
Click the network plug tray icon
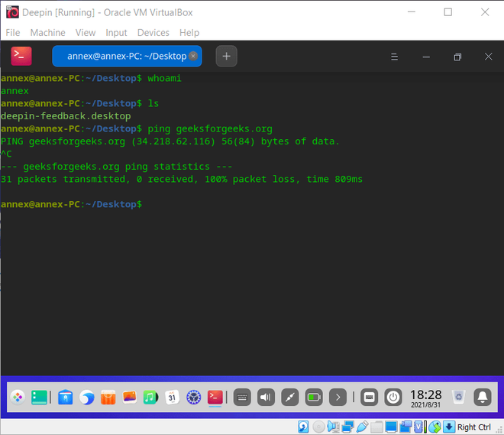(290, 398)
